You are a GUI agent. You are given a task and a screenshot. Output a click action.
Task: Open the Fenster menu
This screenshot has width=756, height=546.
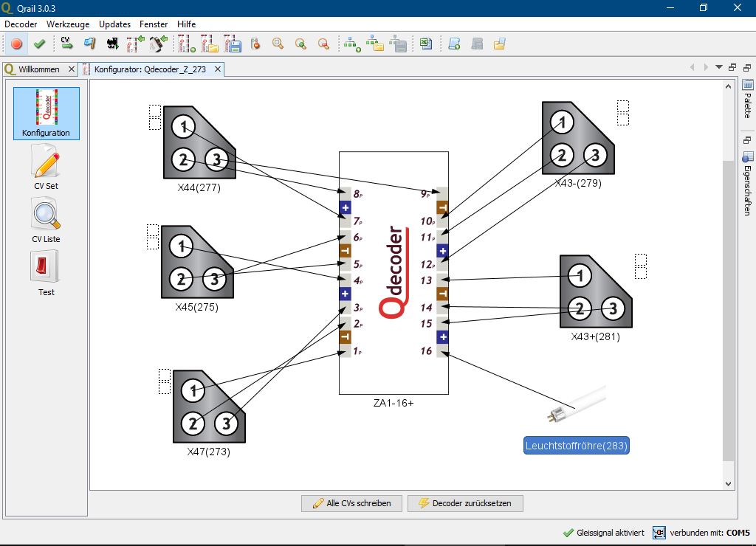(154, 24)
